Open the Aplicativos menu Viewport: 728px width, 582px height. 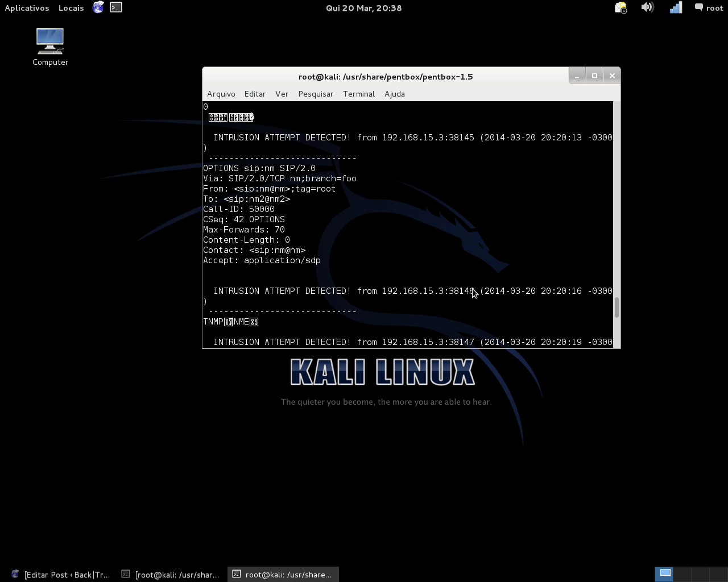(x=27, y=8)
